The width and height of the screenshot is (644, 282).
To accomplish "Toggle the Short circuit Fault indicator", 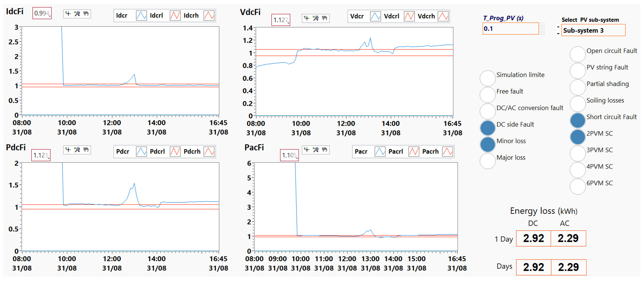I will pos(578,120).
